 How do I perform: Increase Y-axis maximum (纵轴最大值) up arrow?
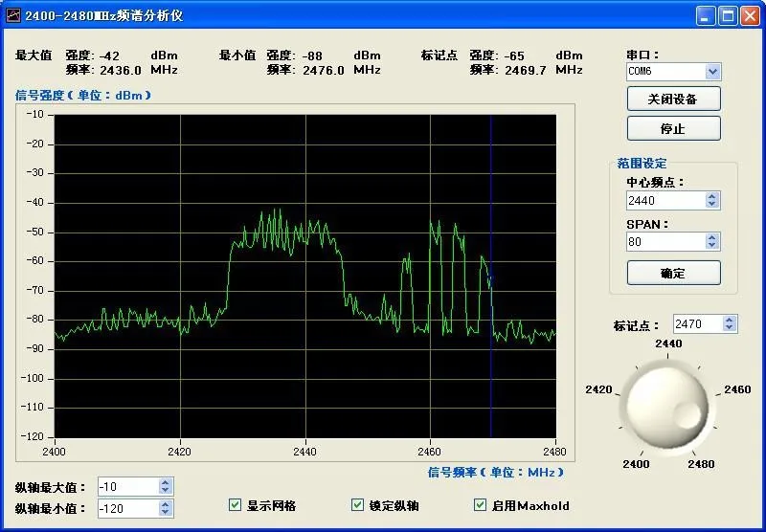tap(165, 482)
